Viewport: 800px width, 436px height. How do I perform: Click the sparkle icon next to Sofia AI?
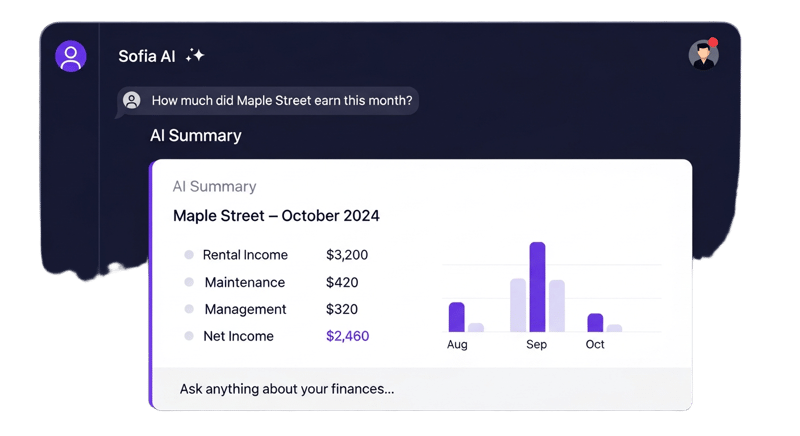point(195,55)
